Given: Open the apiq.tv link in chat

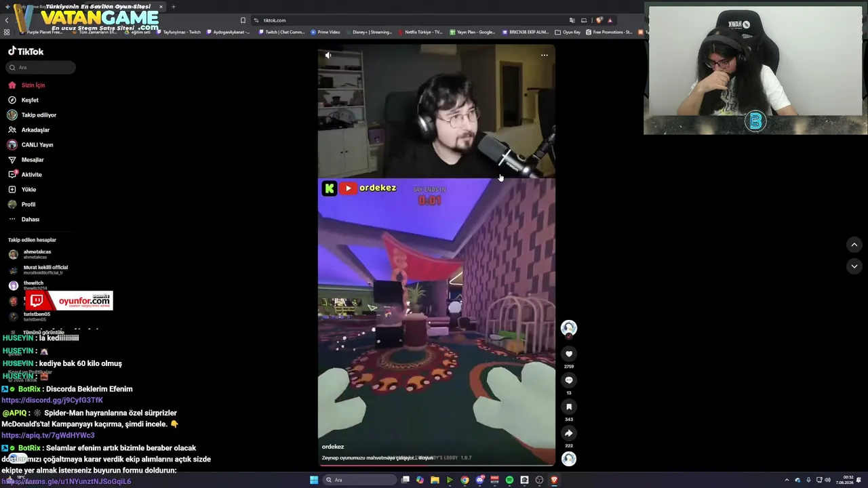Looking at the screenshot, I should [48, 435].
